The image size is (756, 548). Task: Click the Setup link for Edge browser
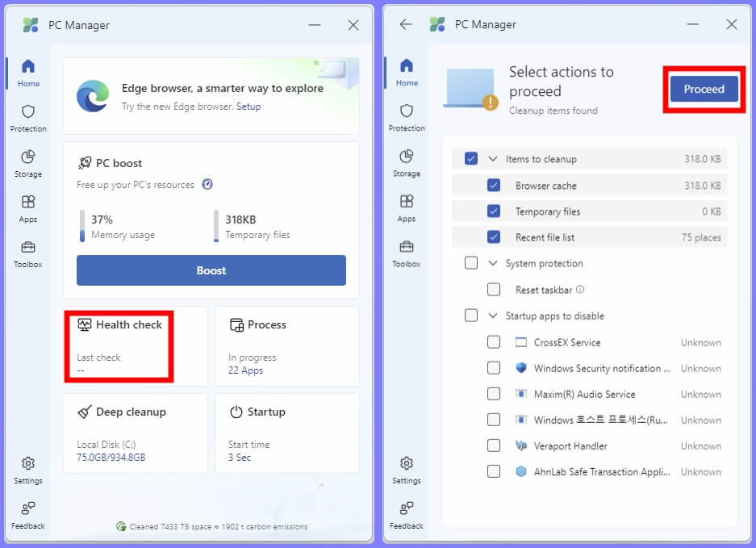pos(249,106)
